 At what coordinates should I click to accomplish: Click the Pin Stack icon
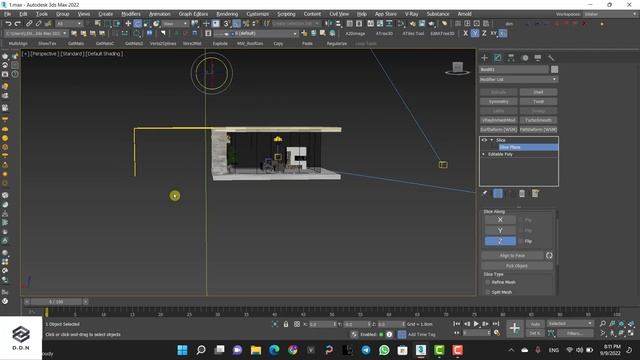[484, 193]
